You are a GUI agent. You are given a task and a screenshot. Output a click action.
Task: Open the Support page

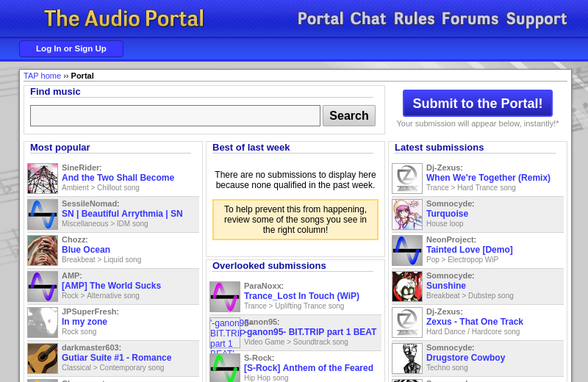(536, 19)
